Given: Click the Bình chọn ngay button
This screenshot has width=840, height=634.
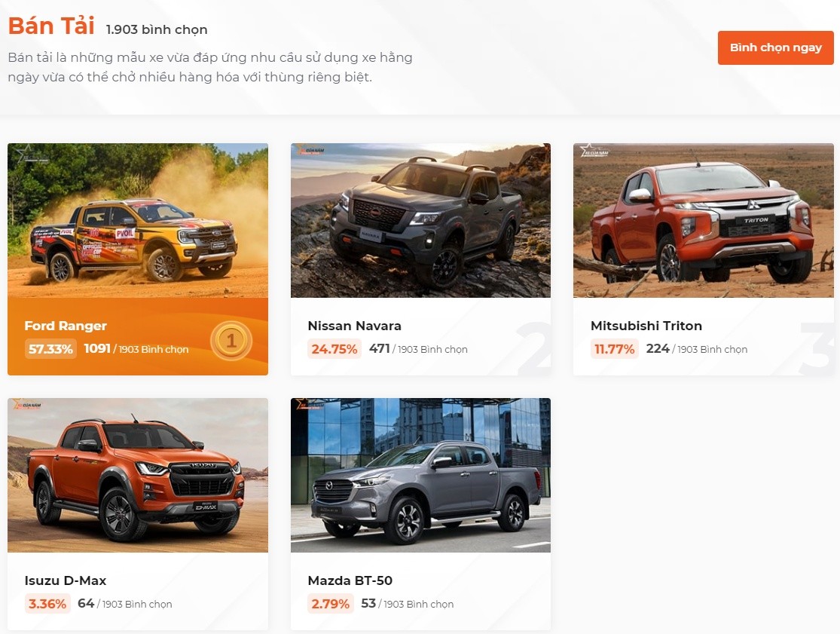Looking at the screenshot, I should pos(775,47).
